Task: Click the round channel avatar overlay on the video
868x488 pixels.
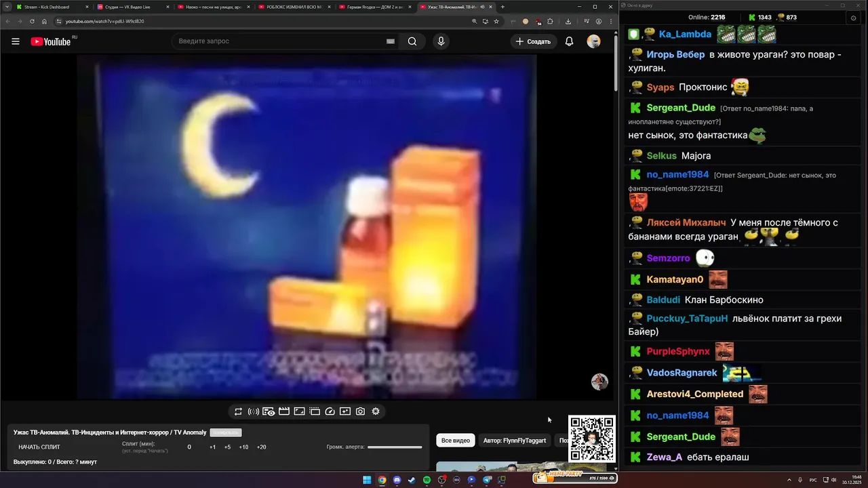Action: tap(599, 382)
